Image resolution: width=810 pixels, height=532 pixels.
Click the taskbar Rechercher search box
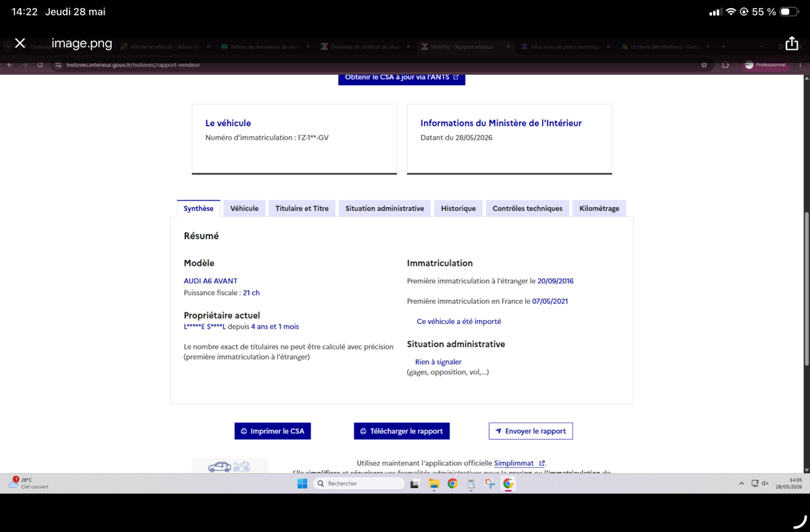pyautogui.click(x=358, y=483)
